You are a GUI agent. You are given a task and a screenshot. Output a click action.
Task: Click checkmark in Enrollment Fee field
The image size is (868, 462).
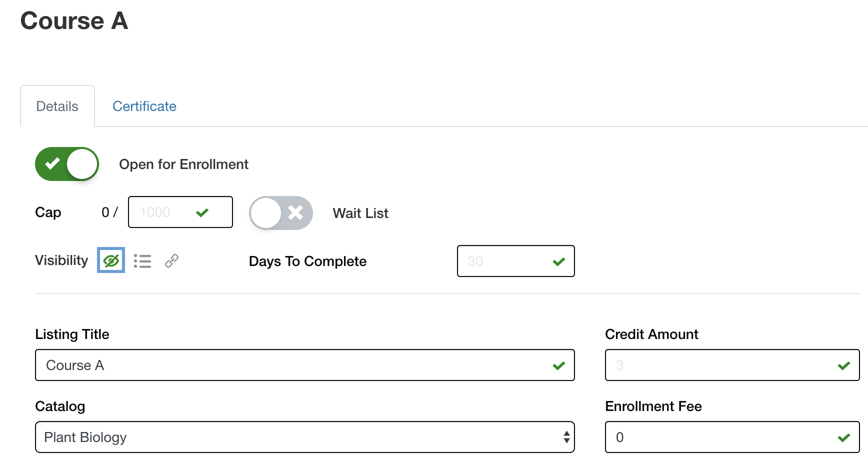[x=843, y=437]
